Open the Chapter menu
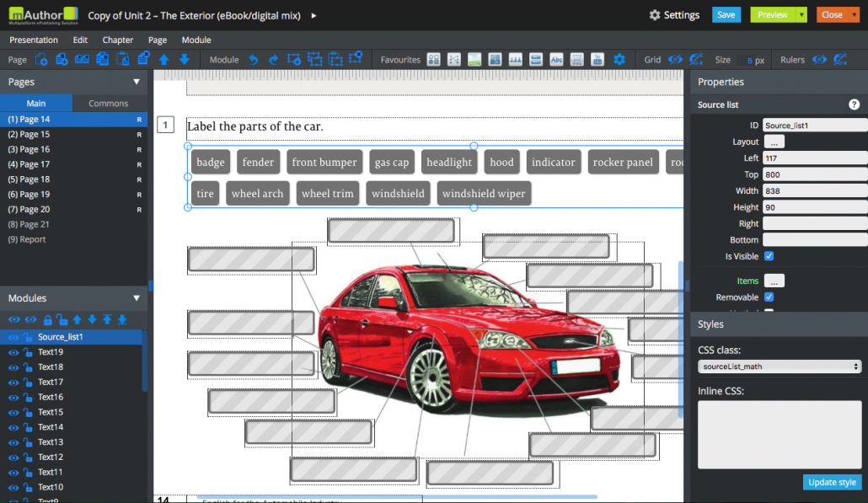The image size is (868, 503). coord(117,40)
